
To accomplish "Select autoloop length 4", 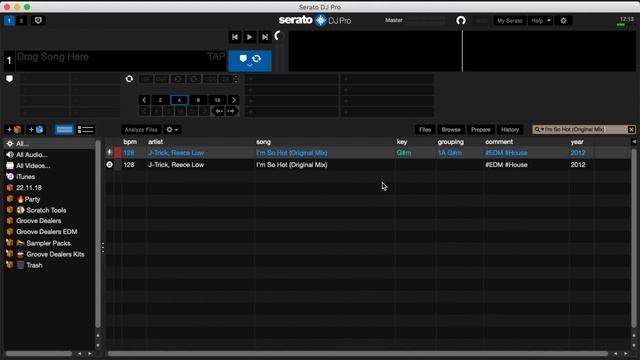I will point(179,100).
